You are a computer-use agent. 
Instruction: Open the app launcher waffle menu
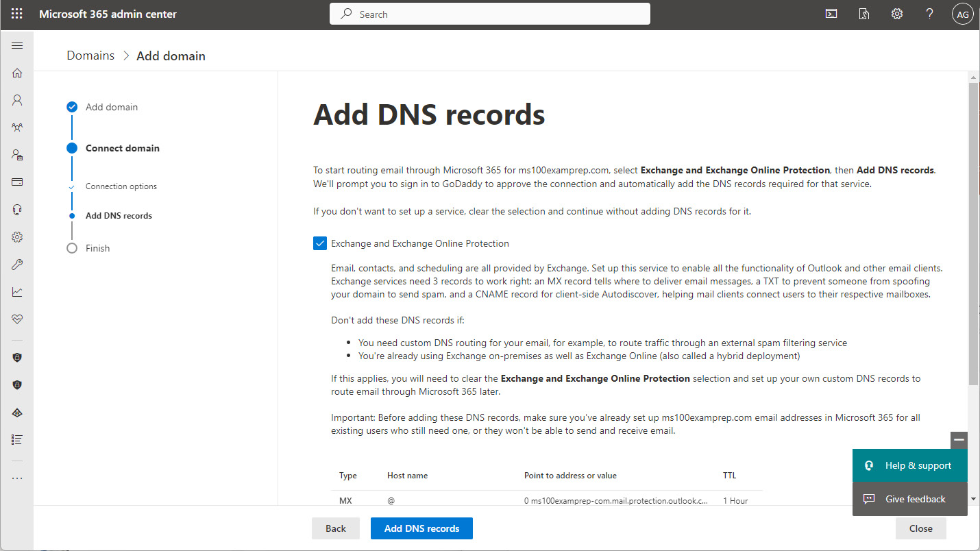(17, 14)
